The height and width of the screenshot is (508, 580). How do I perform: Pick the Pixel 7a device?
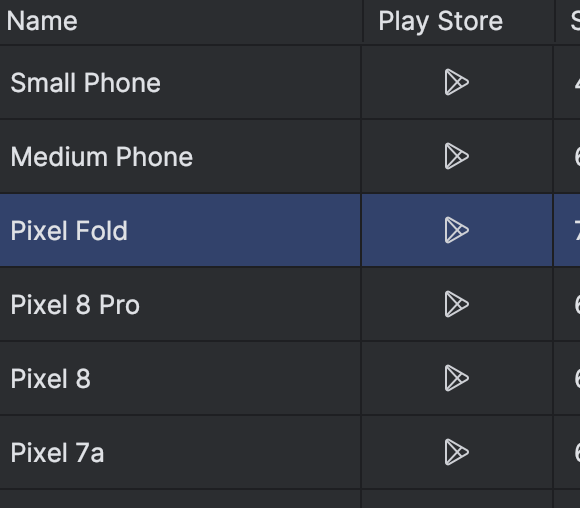coord(57,453)
